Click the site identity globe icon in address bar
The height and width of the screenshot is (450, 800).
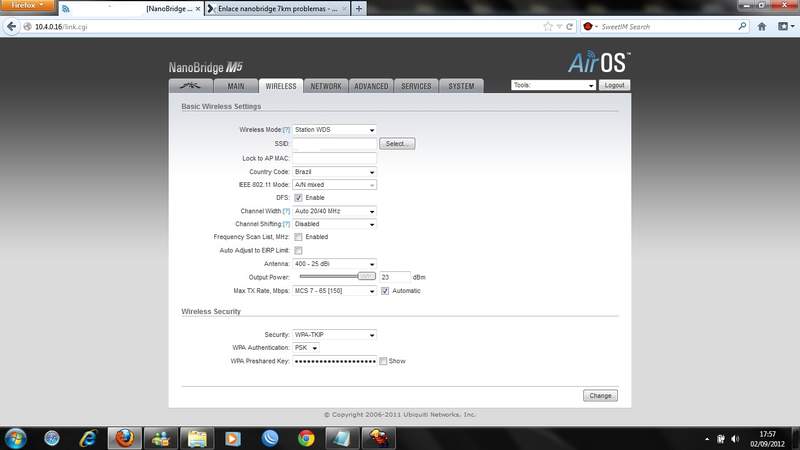(x=28, y=27)
